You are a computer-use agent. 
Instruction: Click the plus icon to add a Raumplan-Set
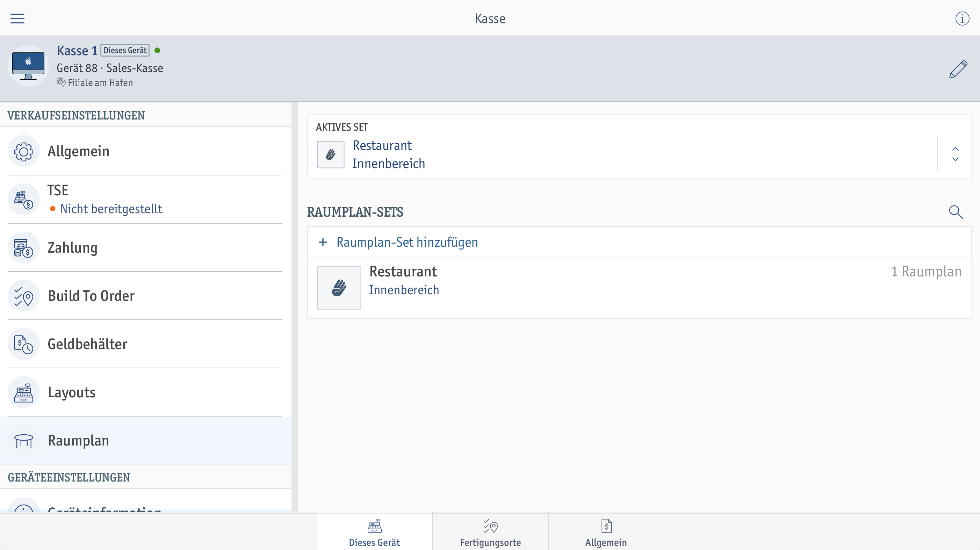(323, 242)
